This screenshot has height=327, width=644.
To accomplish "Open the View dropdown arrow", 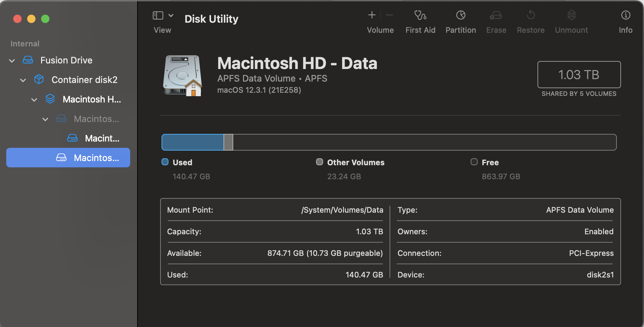I will click(171, 15).
